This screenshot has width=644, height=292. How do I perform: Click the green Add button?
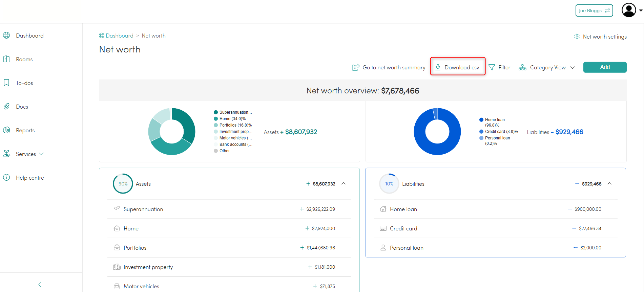point(605,67)
